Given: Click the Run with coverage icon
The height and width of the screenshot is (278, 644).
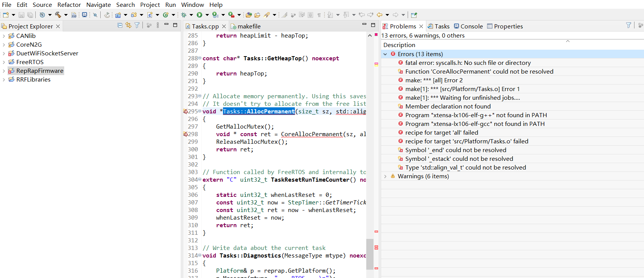Looking at the screenshot, I should click(215, 15).
